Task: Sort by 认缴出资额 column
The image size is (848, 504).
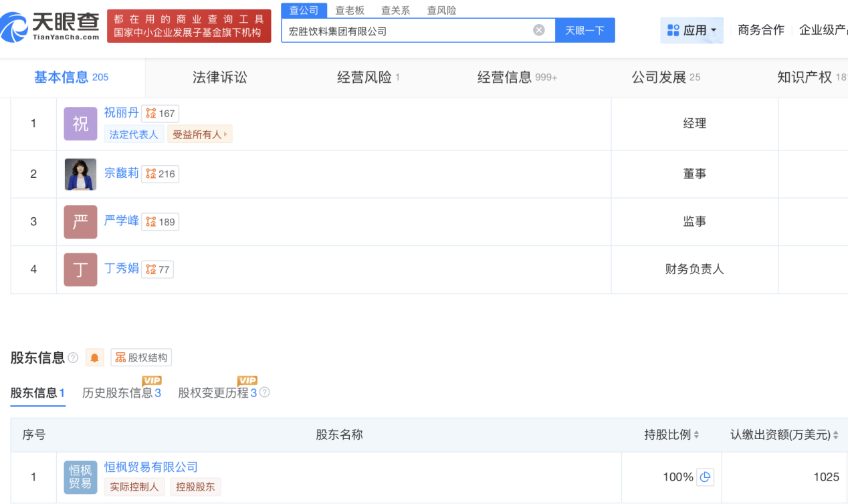Action: pos(836,435)
